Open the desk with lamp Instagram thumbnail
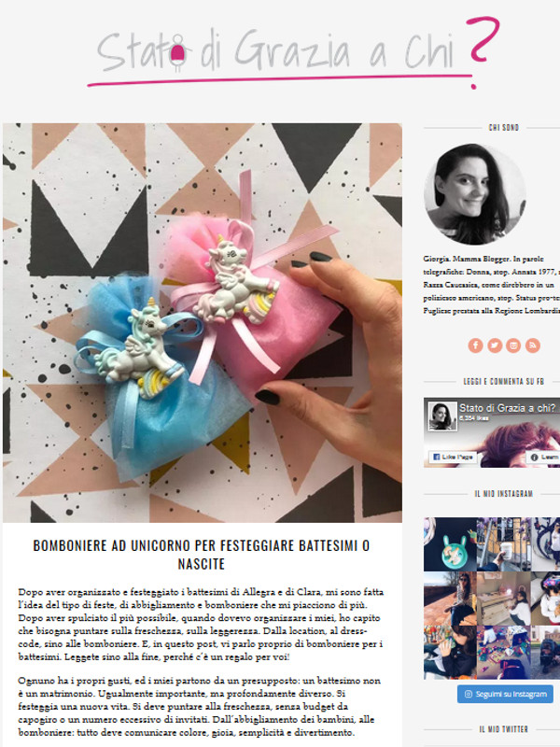The width and height of the screenshot is (560, 747). (x=504, y=599)
